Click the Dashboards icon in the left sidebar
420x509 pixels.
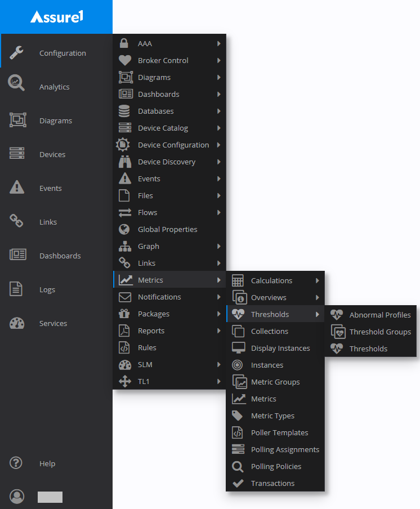[18, 254]
